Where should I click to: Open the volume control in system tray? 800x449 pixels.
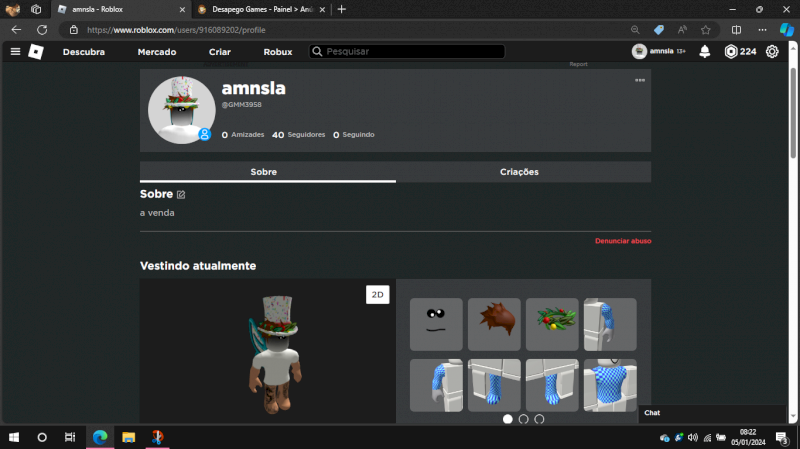click(692, 437)
